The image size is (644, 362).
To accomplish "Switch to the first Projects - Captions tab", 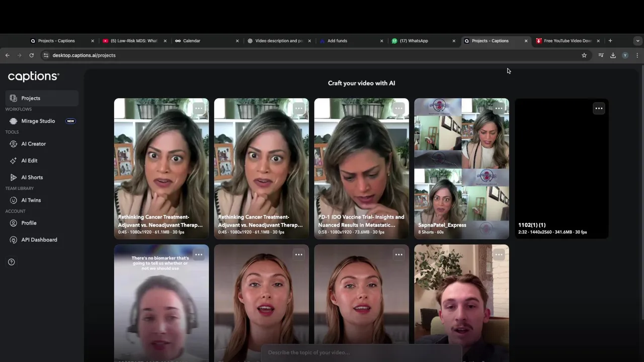I will (x=62, y=41).
